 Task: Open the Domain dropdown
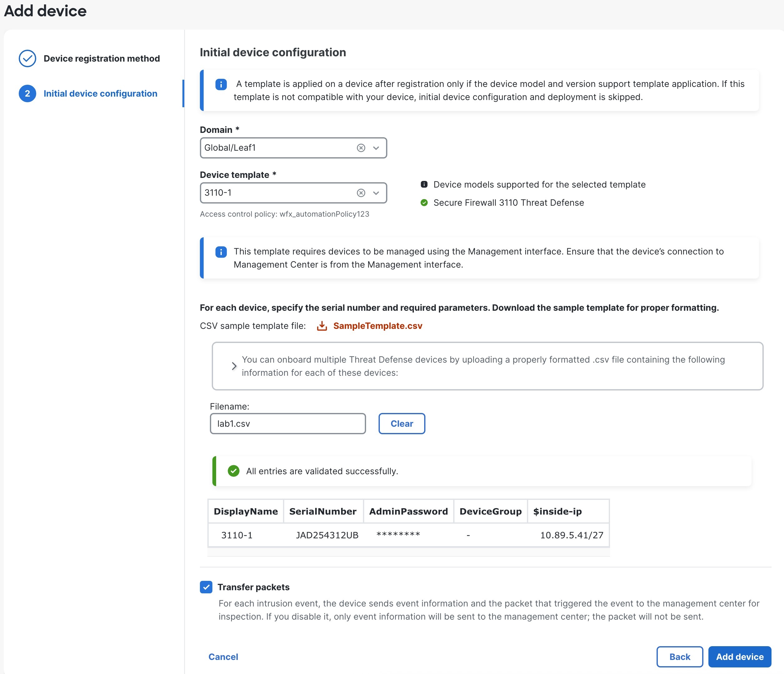coord(376,148)
